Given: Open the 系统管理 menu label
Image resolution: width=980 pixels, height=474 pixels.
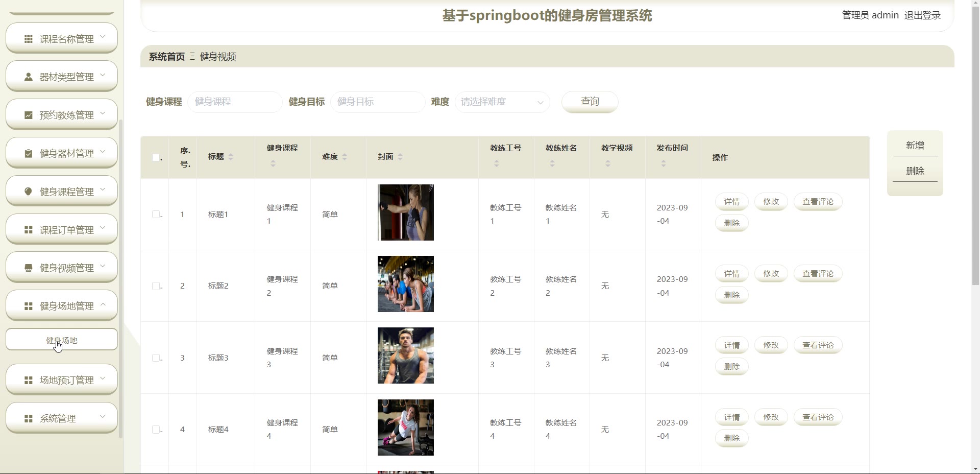Looking at the screenshot, I should [x=58, y=418].
